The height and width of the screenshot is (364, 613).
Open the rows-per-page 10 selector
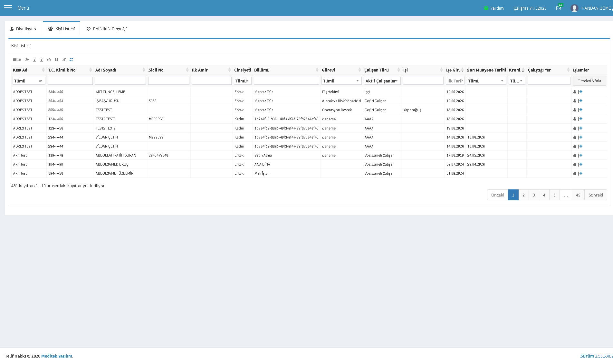(x=17, y=60)
